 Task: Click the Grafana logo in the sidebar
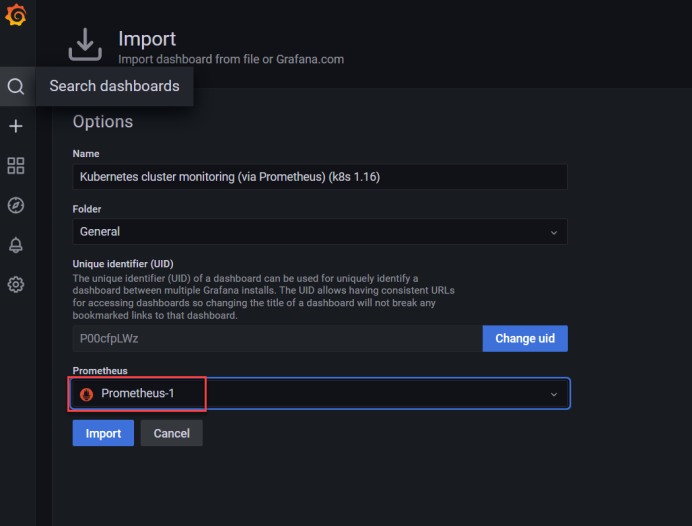click(16, 17)
